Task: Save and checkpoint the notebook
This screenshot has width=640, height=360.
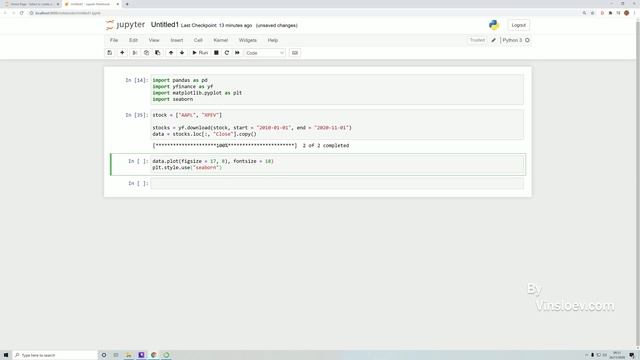Action: pos(109,53)
